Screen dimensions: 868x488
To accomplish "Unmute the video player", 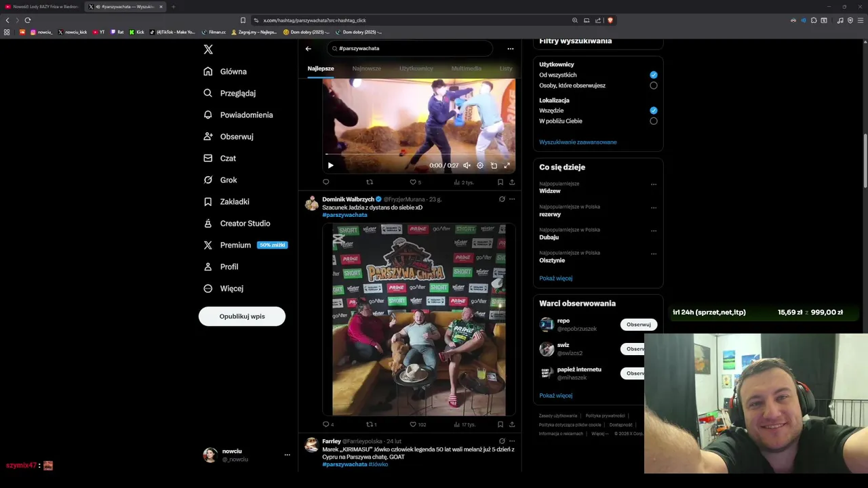I will point(467,165).
